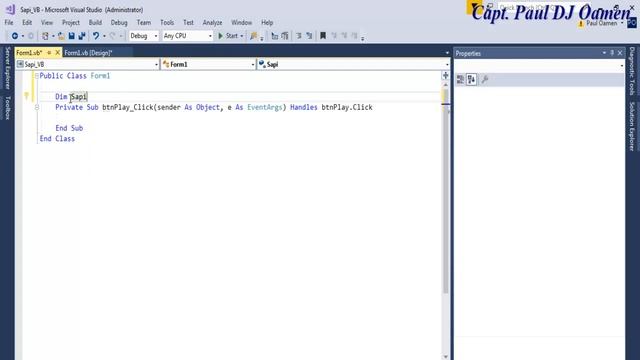The width and height of the screenshot is (640, 360).
Task: Open the Debug menu
Action: click(119, 22)
